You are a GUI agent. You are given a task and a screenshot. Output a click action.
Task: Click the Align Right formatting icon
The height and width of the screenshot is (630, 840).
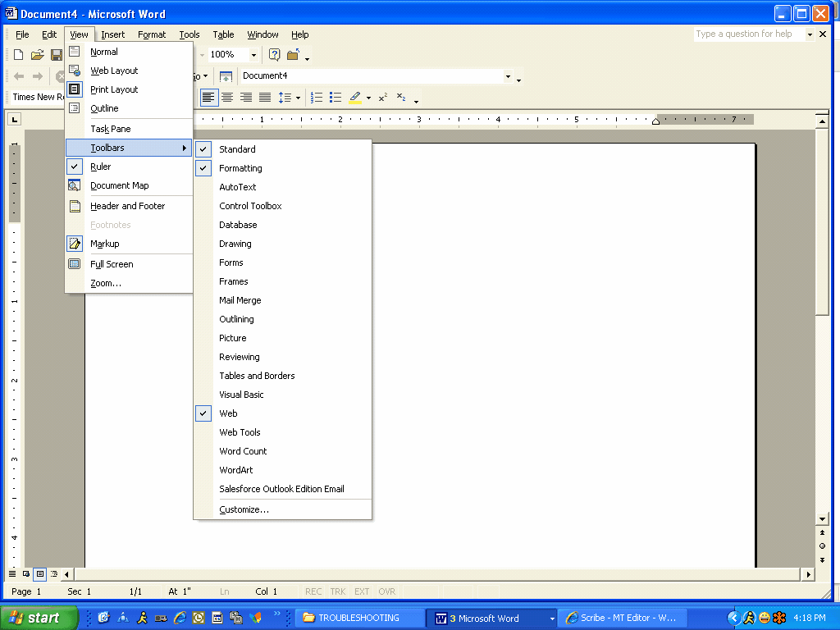(246, 98)
